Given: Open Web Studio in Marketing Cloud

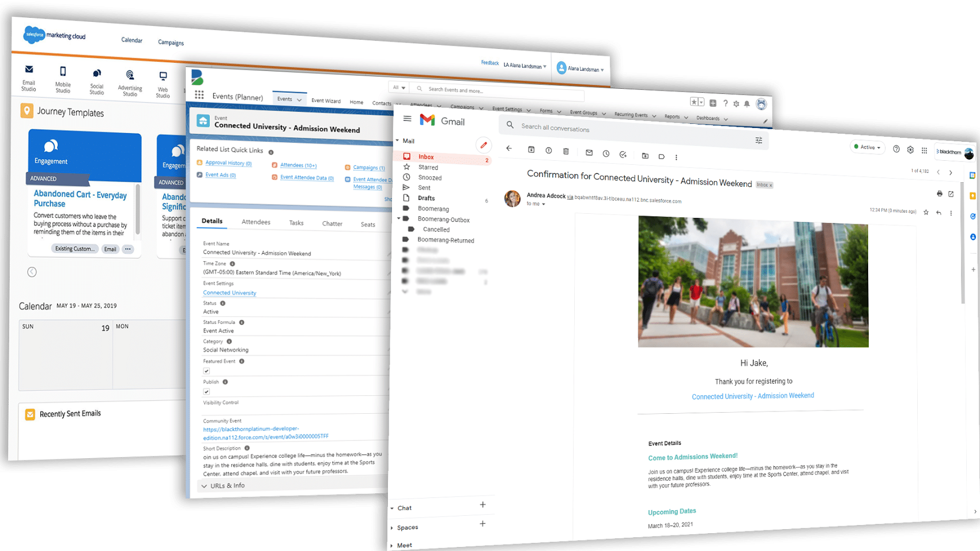Looking at the screenshot, I should tap(163, 85).
